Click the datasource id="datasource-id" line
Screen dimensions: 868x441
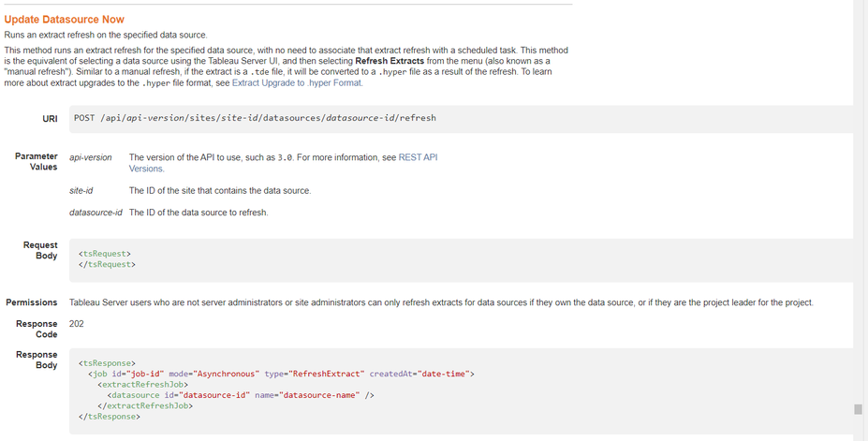coord(241,395)
